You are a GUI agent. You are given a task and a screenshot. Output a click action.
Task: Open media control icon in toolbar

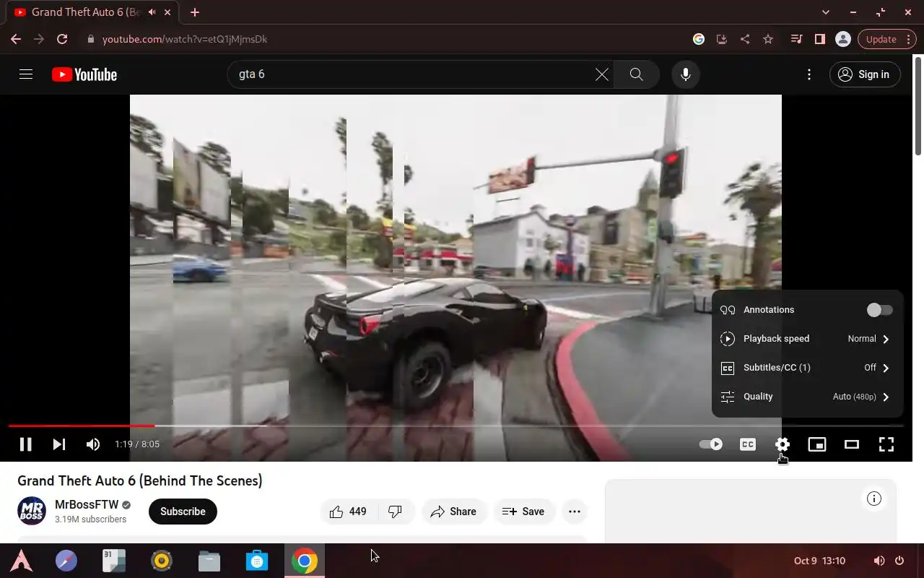coord(796,39)
